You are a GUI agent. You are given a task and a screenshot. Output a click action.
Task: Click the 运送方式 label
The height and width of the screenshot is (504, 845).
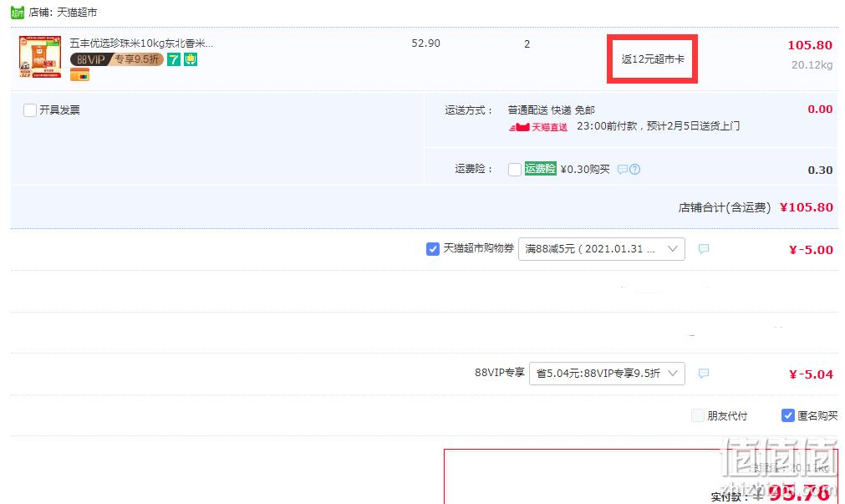point(468,110)
